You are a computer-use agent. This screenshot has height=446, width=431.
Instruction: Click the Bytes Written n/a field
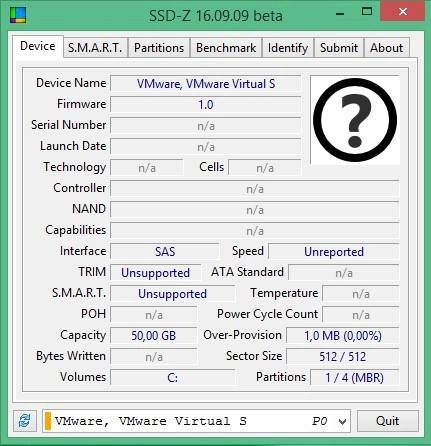click(154, 357)
